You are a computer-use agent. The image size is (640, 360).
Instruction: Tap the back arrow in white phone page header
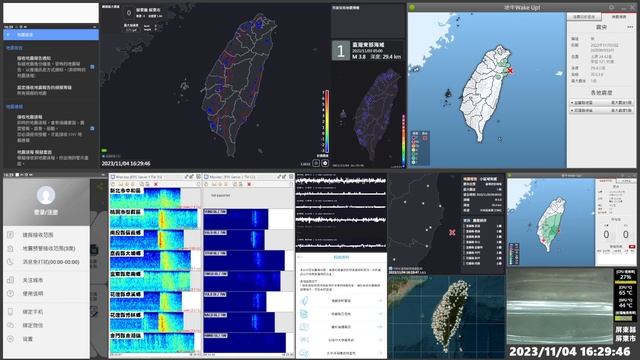(301, 258)
